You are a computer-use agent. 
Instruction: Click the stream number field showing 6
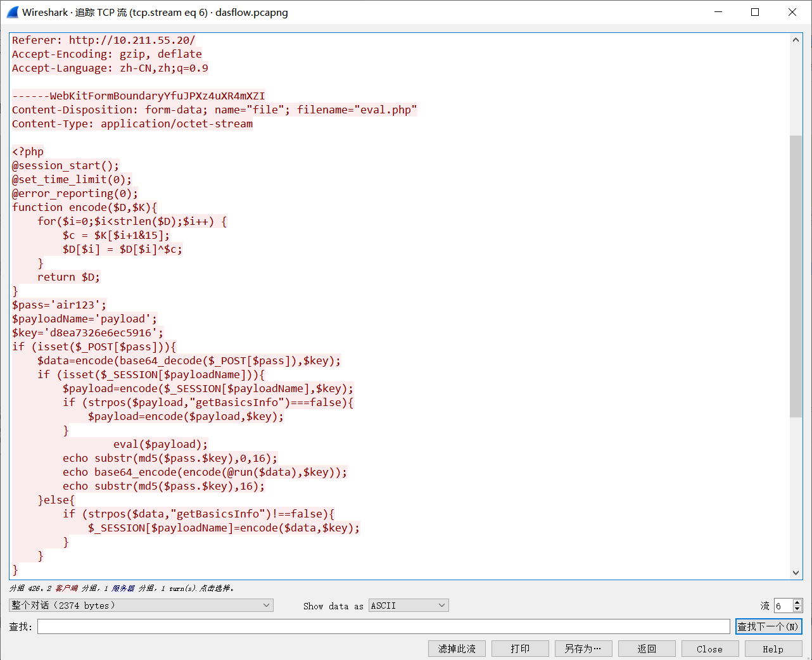(x=783, y=606)
